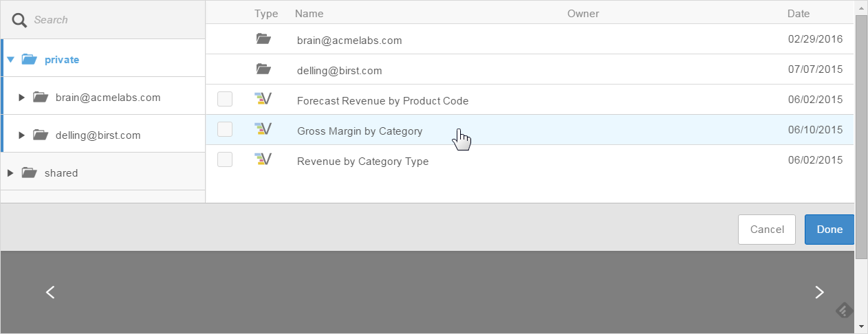Expand brain@acmelabs.com folder in sidebar

pyautogui.click(x=21, y=98)
